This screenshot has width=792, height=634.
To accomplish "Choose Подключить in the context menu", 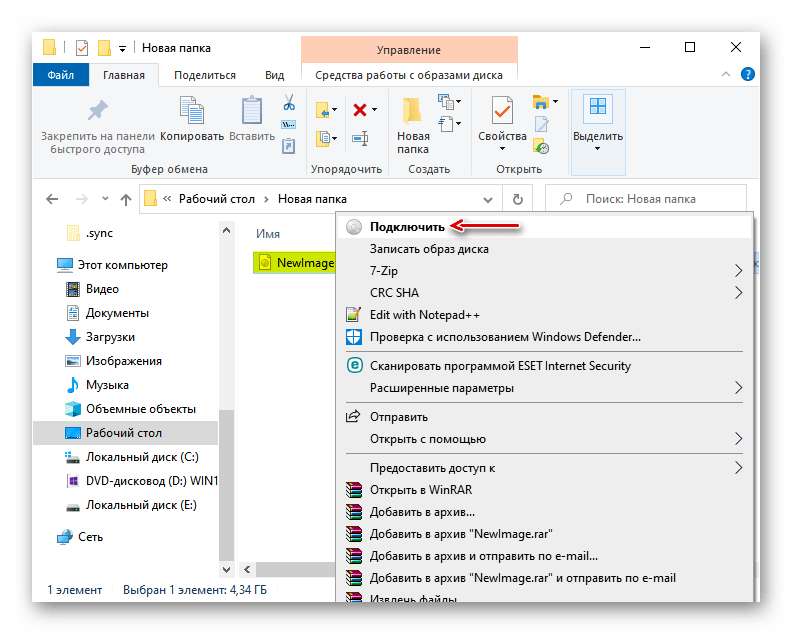I will pos(544,227).
